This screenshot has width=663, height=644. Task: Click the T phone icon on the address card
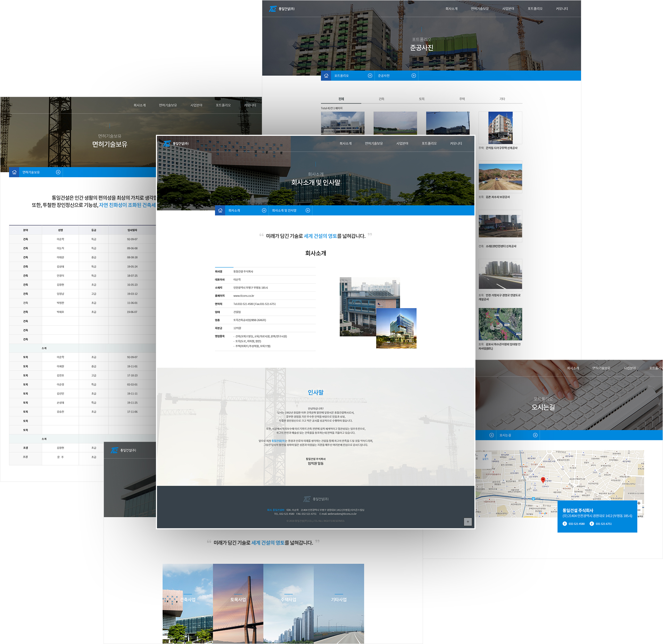(x=565, y=524)
